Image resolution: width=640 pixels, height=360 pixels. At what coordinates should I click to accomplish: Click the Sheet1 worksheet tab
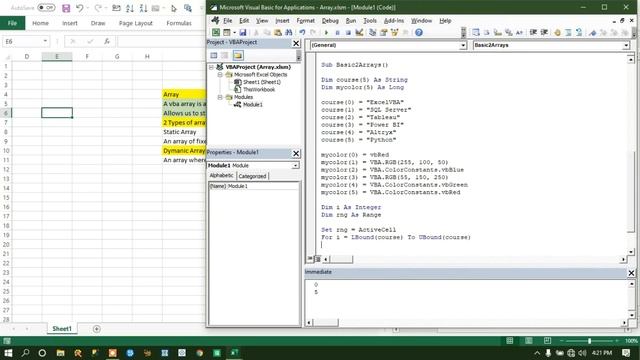[62, 329]
